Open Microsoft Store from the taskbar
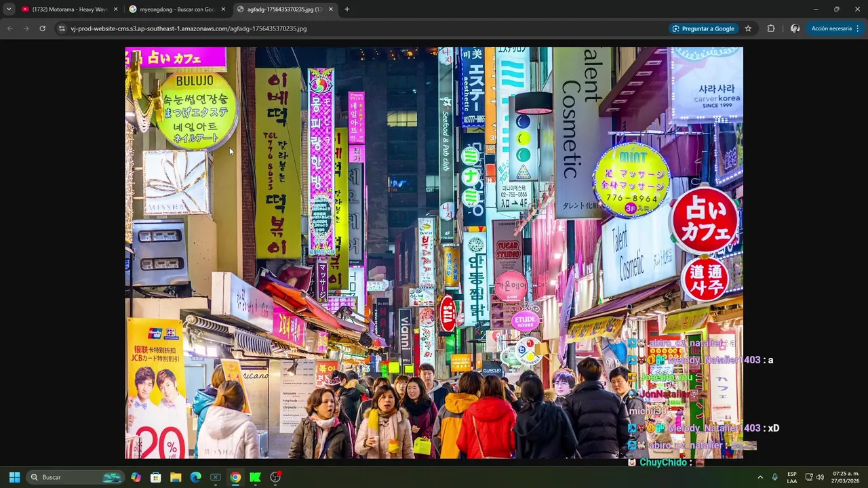Screen dimensions: 868x488 [x=156, y=477]
